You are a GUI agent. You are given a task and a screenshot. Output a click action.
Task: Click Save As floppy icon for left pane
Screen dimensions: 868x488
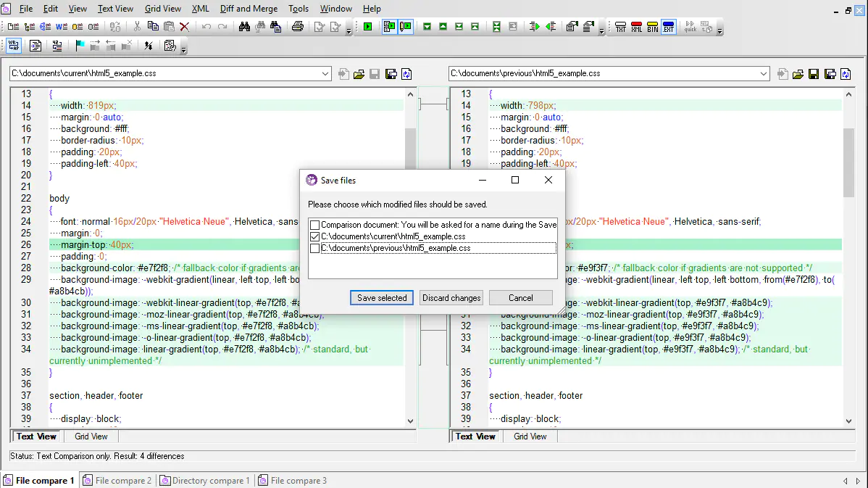click(391, 74)
